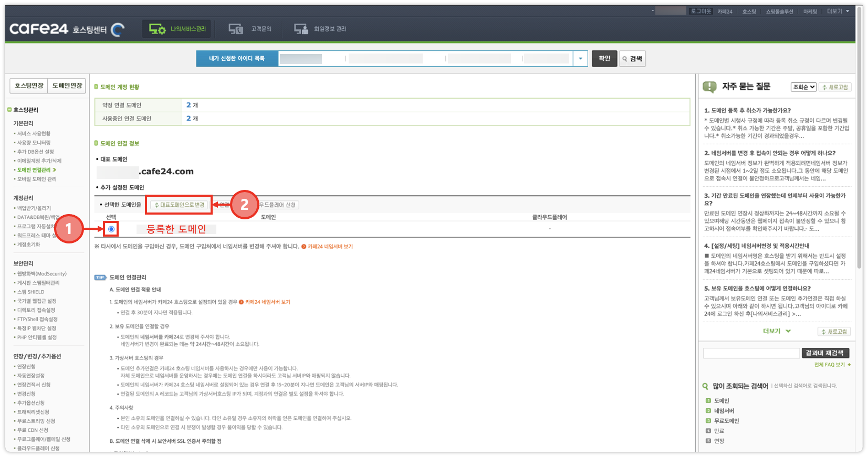Select popular keyword 무료도메인
The height and width of the screenshot is (457, 868).
point(726,421)
